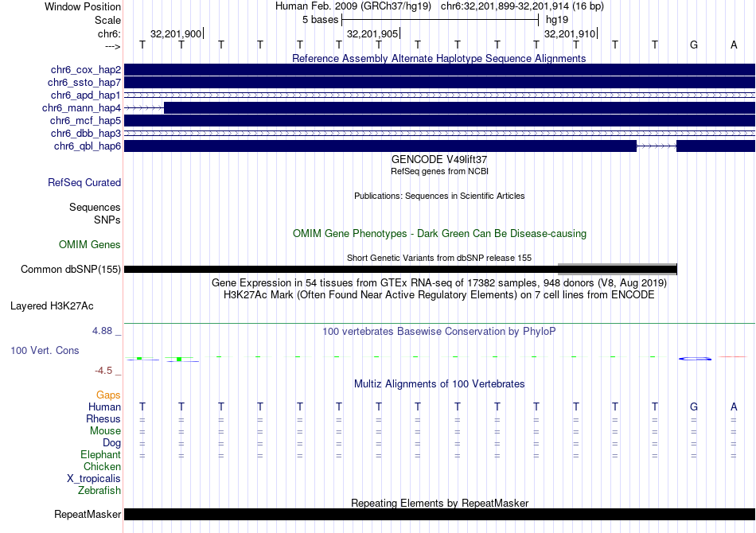Click the chr6:32,201,899-32,201,914 position text

point(522,6)
